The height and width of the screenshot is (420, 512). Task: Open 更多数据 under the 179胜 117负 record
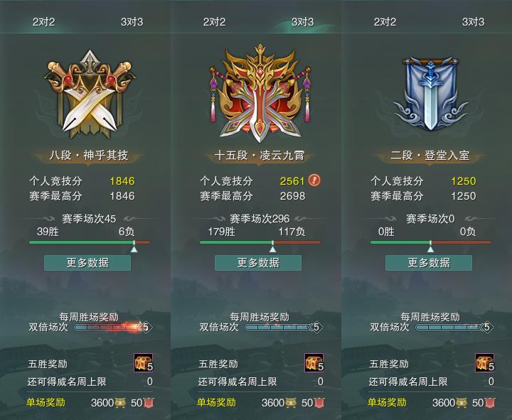point(258,263)
